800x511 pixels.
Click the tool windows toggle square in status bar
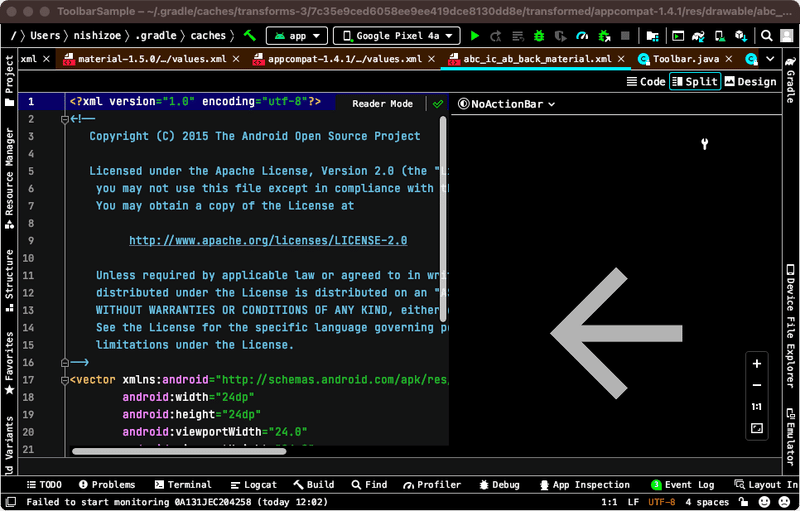pos(10,502)
